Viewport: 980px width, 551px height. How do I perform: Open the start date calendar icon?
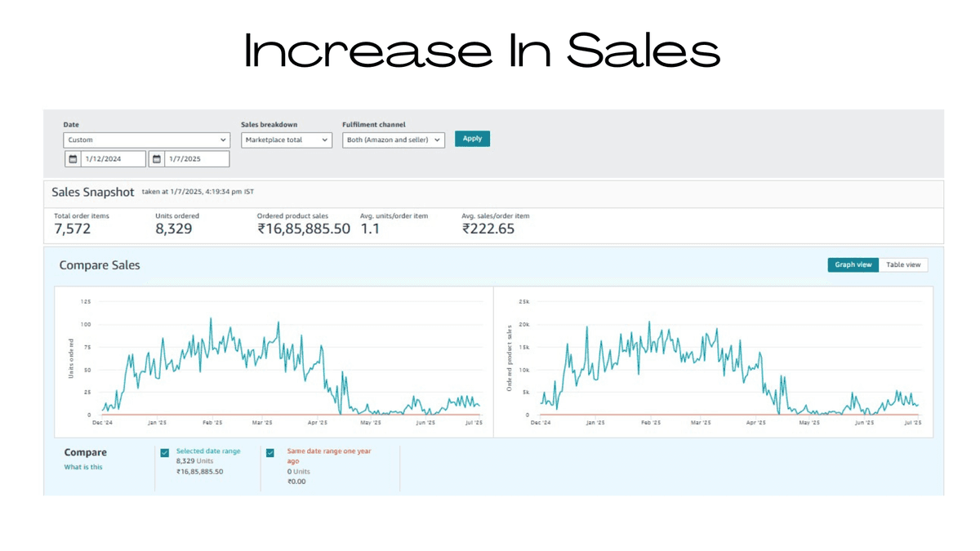click(x=73, y=159)
